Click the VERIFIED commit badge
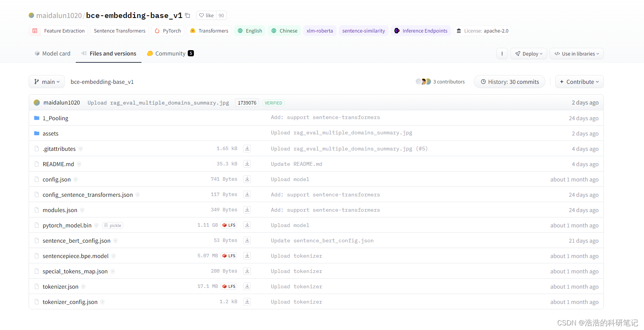This screenshot has height=330, width=644. point(273,103)
